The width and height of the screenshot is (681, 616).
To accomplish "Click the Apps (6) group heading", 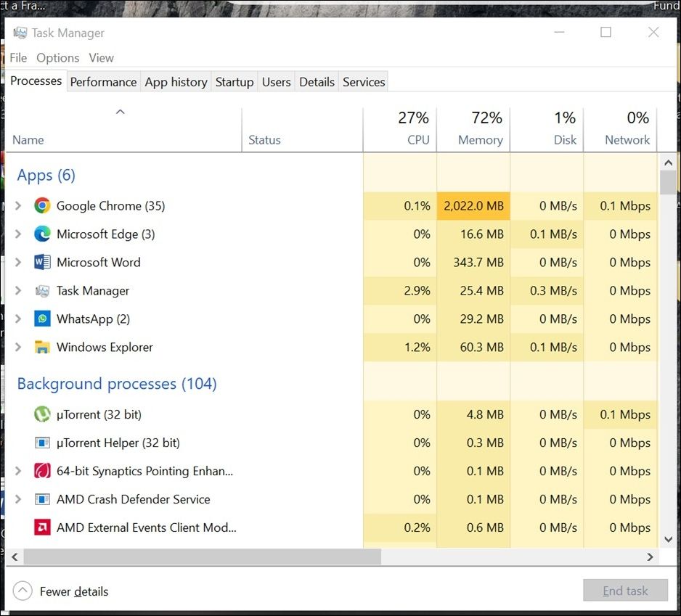I will click(x=46, y=176).
